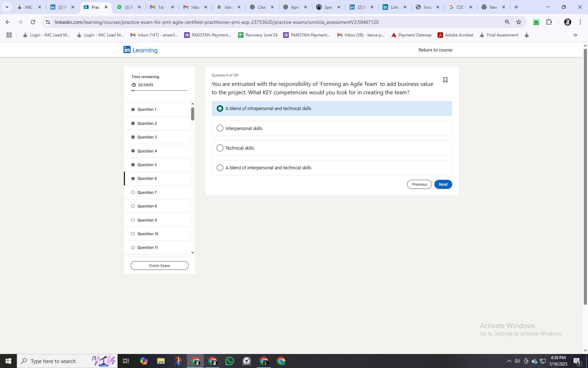Jump to Question 4 in the list

point(157,151)
